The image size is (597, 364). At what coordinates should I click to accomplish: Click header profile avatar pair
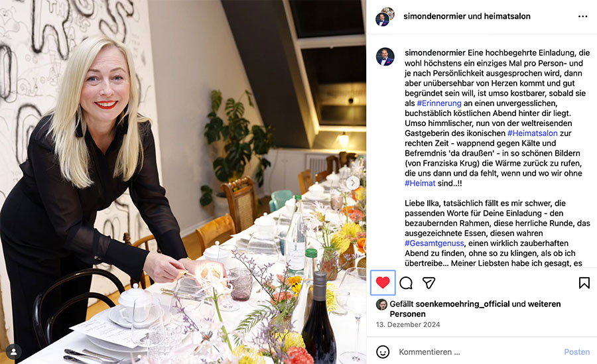coord(385,17)
